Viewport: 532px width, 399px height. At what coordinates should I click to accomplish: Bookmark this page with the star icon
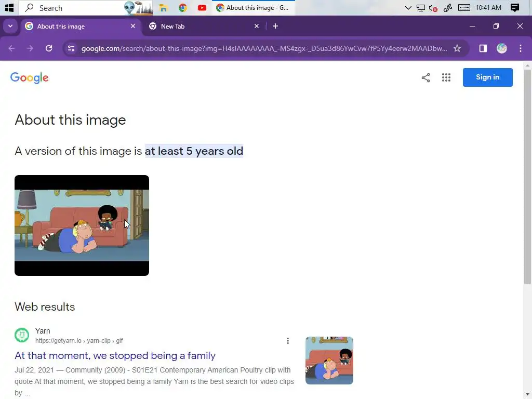coord(457,48)
